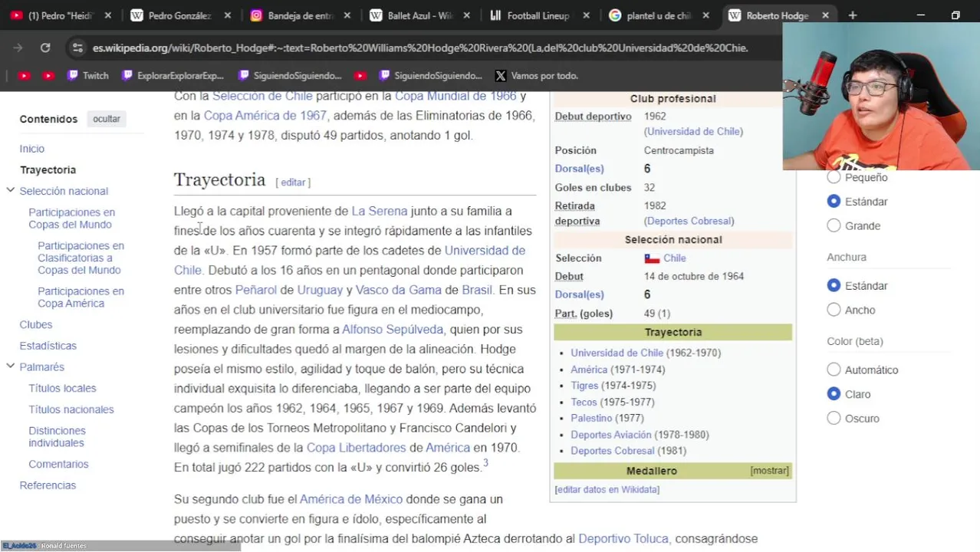This screenshot has height=552, width=980.
Task: Select the Grande text size option
Action: pyautogui.click(x=834, y=226)
